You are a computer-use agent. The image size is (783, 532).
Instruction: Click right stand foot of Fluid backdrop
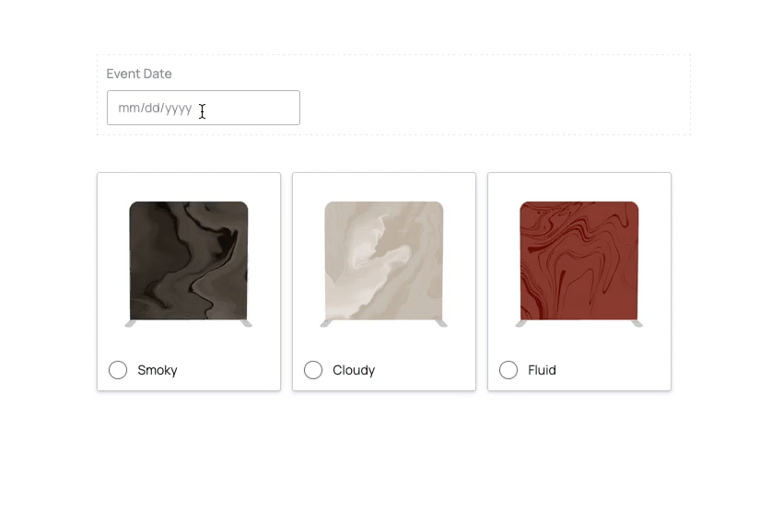click(x=637, y=324)
